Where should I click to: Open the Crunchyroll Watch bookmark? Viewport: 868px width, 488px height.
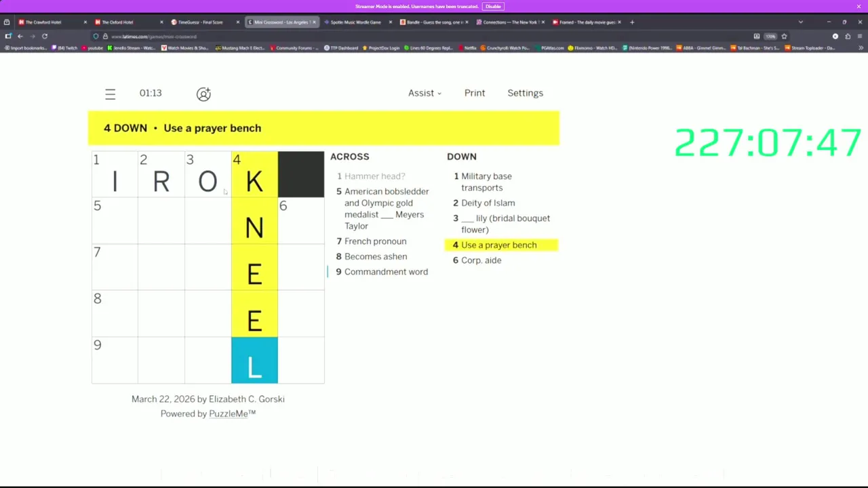[x=505, y=48]
